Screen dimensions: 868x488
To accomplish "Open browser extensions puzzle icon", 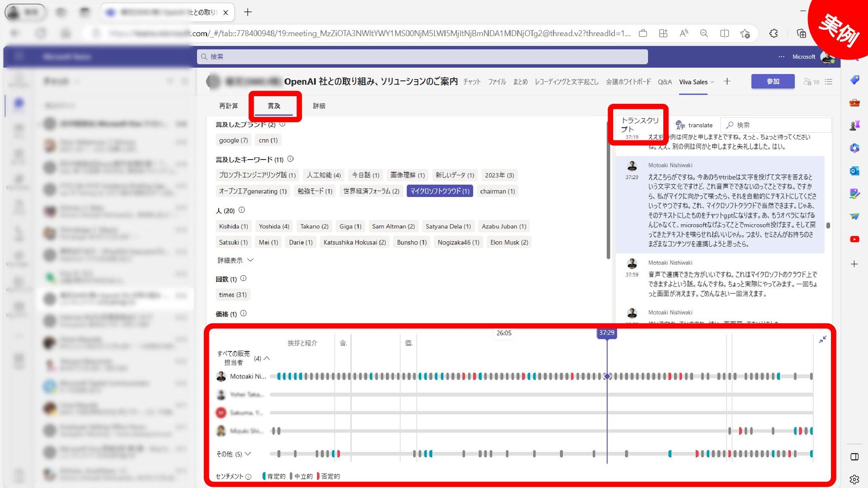I will (x=774, y=33).
